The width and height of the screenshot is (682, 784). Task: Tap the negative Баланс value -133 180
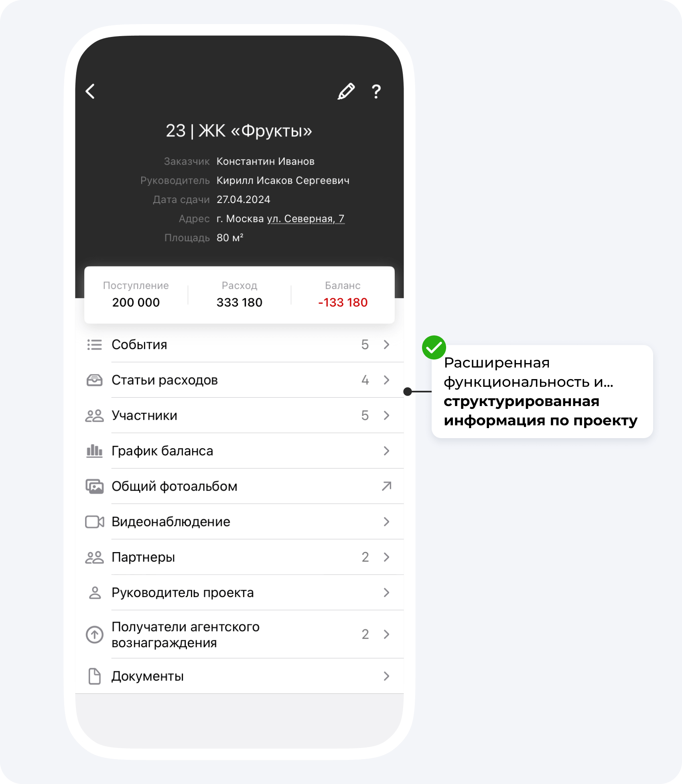[343, 303]
